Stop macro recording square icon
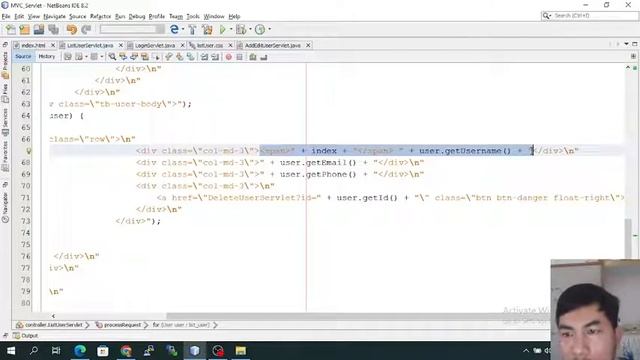This screenshot has width=640, height=360. (x=240, y=57)
